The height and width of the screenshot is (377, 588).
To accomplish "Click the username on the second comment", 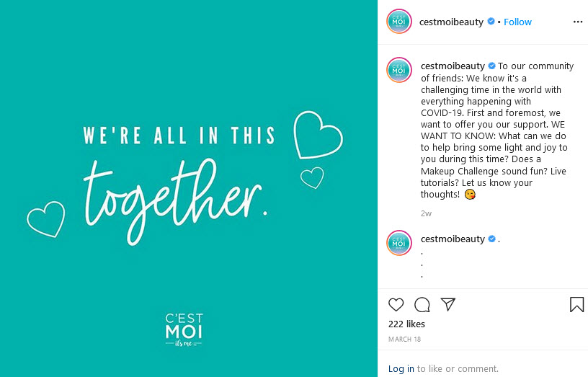I will tap(453, 239).
